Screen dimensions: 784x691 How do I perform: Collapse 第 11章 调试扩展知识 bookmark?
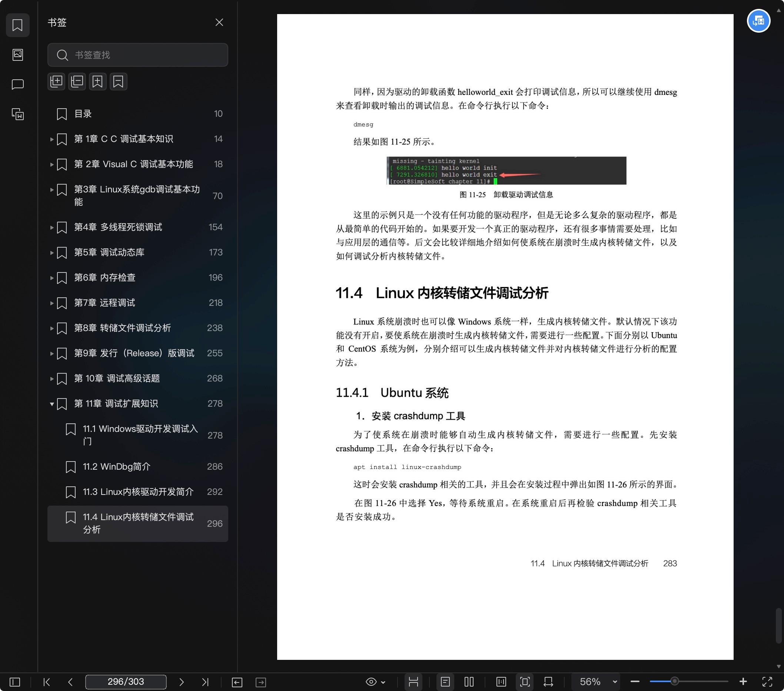(52, 404)
